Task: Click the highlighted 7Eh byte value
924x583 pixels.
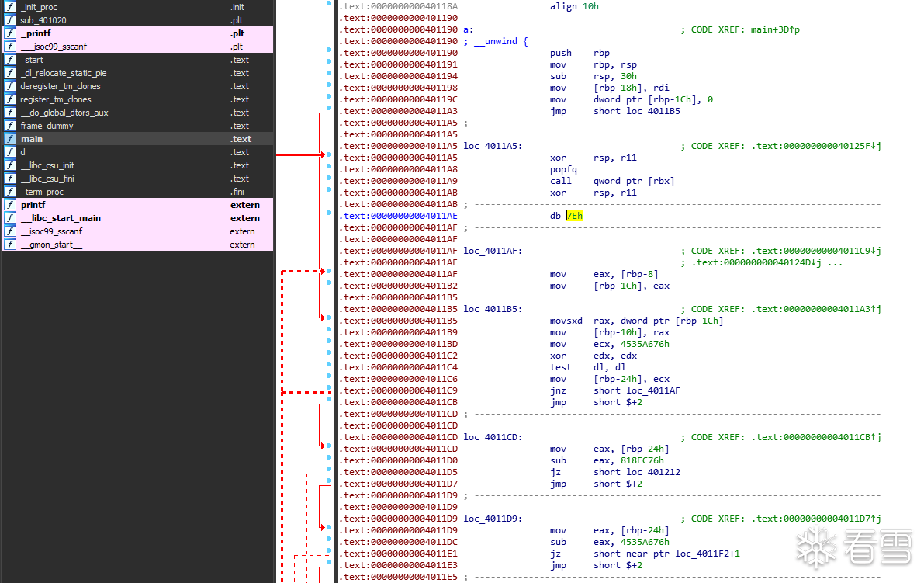Action: [575, 216]
